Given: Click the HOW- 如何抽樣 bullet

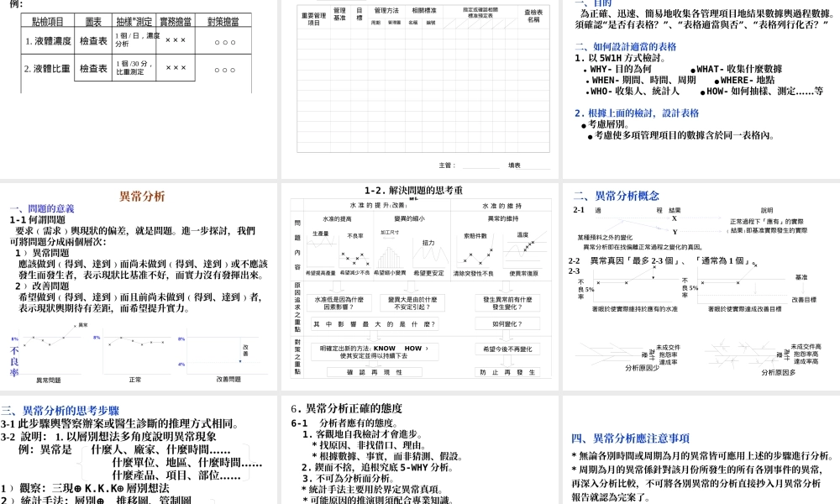Looking at the screenshot, I should 761,91.
